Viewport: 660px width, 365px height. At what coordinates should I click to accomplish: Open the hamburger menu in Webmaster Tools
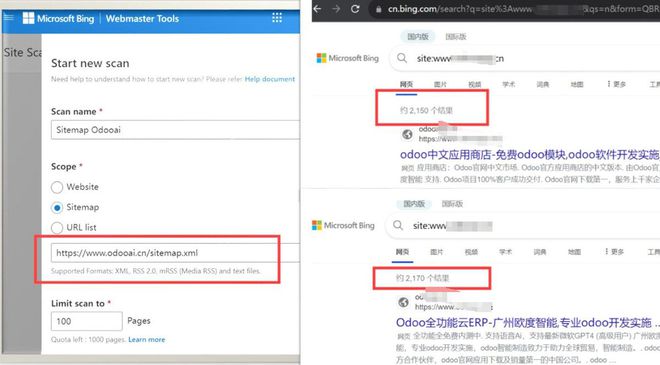(x=9, y=18)
